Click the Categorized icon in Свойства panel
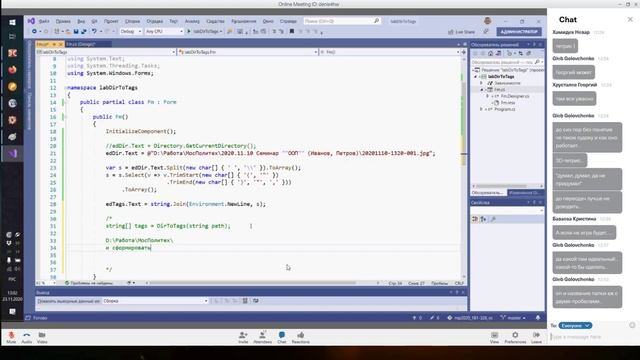This screenshot has height=360, width=640. pos(475,219)
